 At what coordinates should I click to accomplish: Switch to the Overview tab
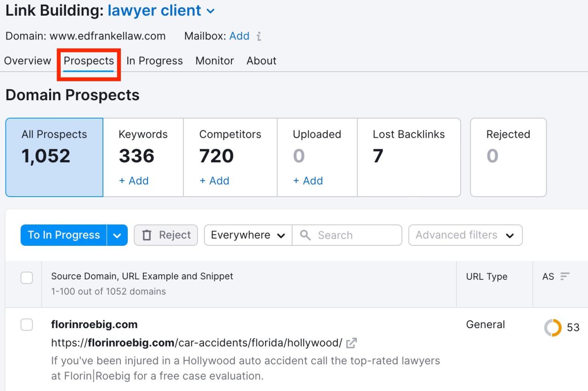[x=28, y=60]
